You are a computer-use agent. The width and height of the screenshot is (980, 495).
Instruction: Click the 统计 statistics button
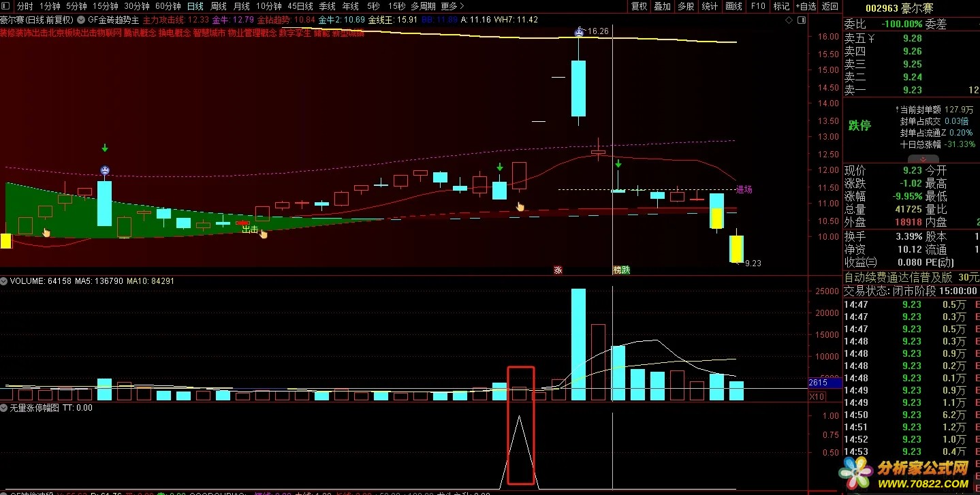[710, 6]
